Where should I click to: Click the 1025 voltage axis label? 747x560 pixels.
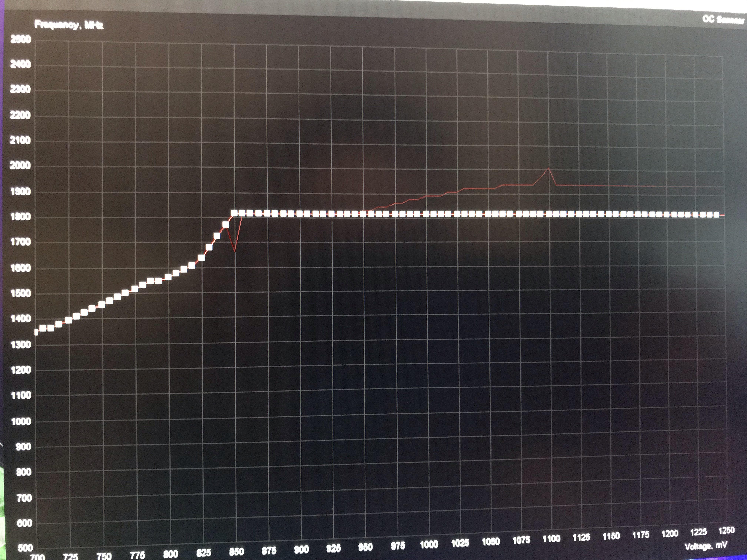click(460, 543)
